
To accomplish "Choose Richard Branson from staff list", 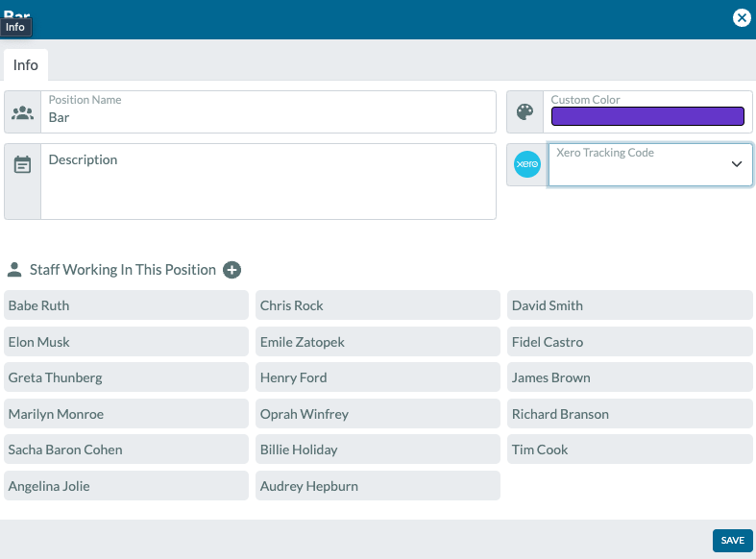I will [x=629, y=413].
